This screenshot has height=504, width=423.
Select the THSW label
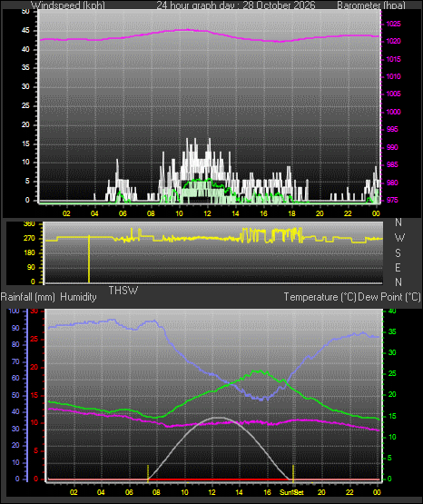123,291
